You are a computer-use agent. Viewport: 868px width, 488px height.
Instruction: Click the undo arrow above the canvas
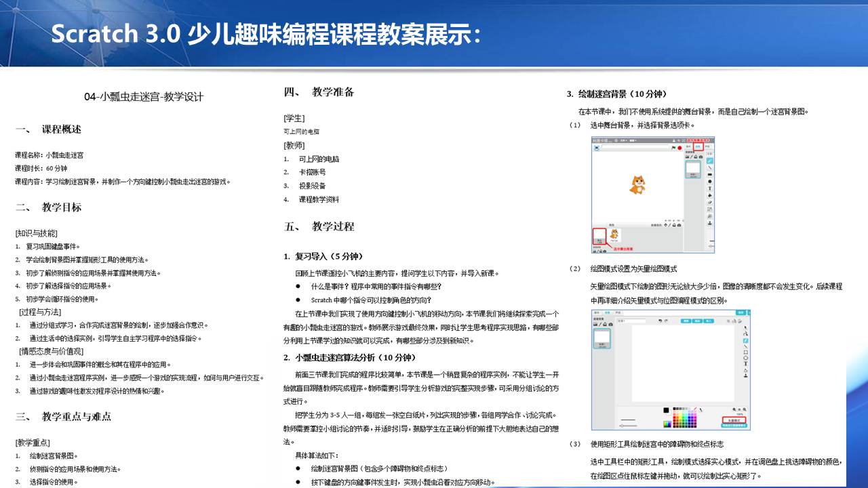660,321
